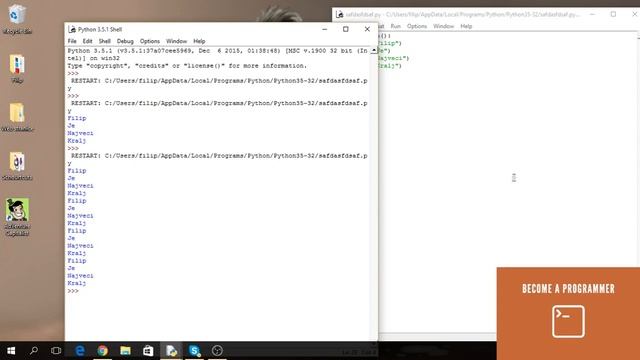This screenshot has height=360, width=640.
Task: Close the Python Shell window
Action: pyautogui.click(x=367, y=29)
